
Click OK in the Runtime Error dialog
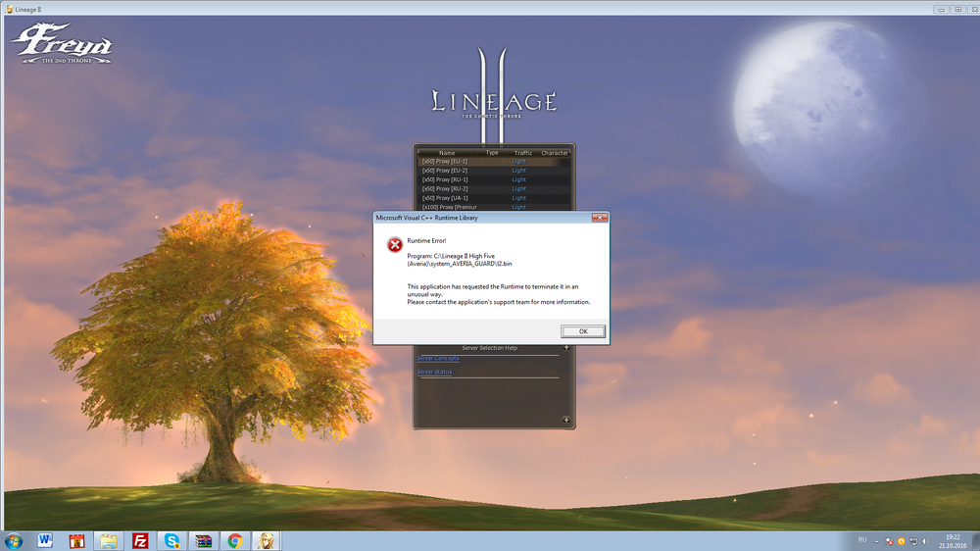583,331
